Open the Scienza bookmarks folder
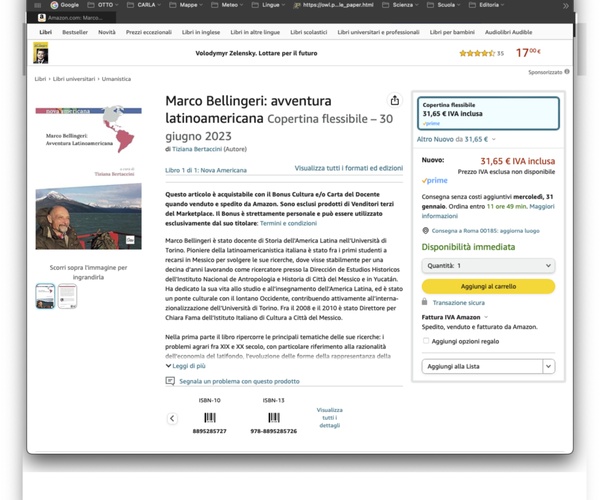 tap(400, 5)
